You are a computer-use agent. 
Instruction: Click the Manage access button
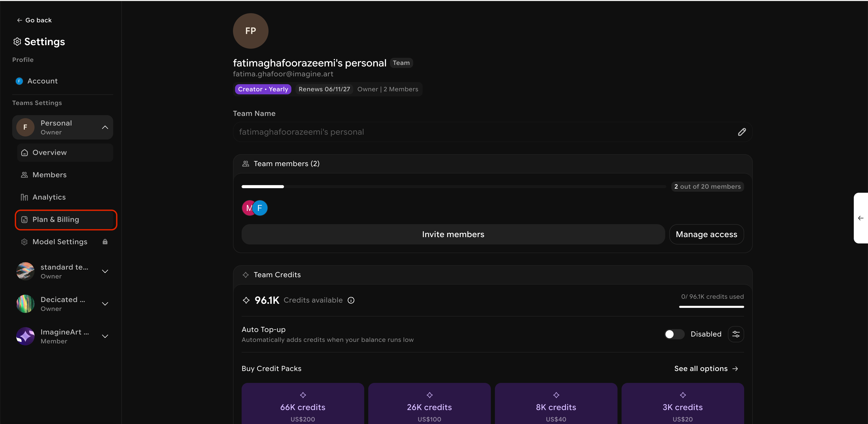(706, 234)
